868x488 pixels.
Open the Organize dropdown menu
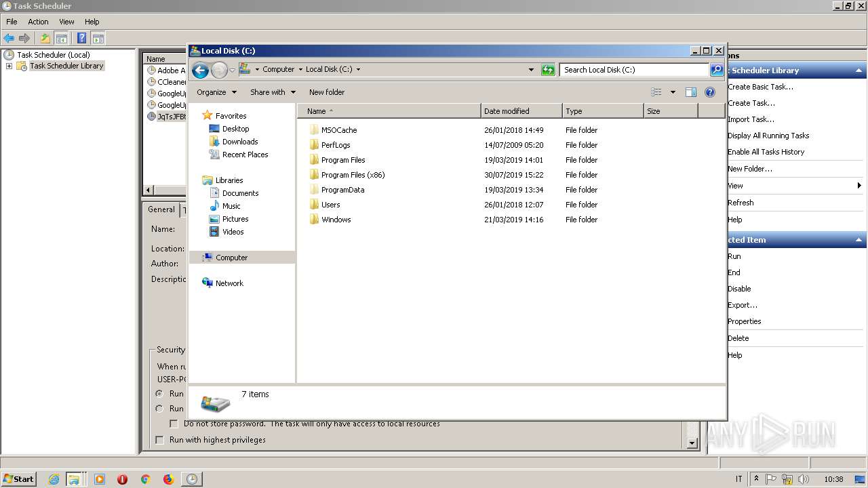click(x=216, y=92)
